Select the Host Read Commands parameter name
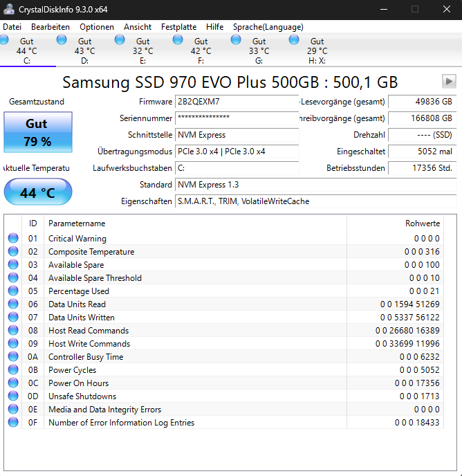This screenshot has width=462, height=476. [89, 331]
